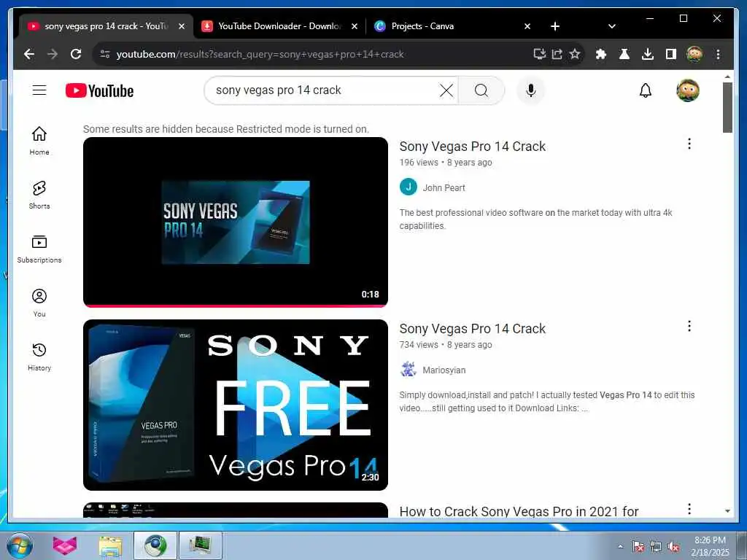Screen dimensions: 747x560
Task: Open the 734 views Sony Vegas video title
Action: coord(472,329)
